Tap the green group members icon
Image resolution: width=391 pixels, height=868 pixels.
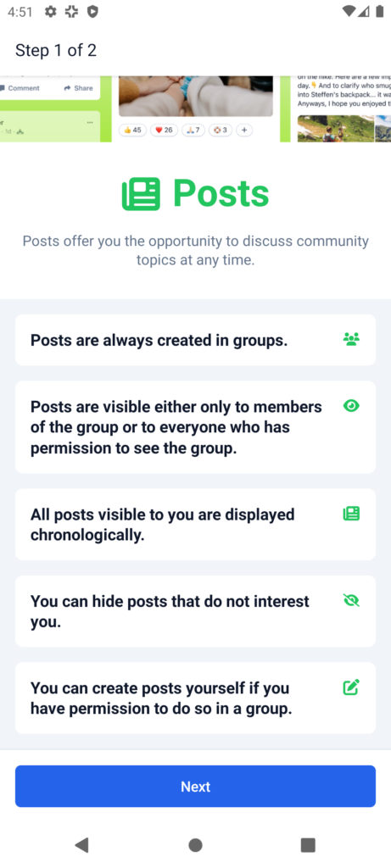point(351,339)
